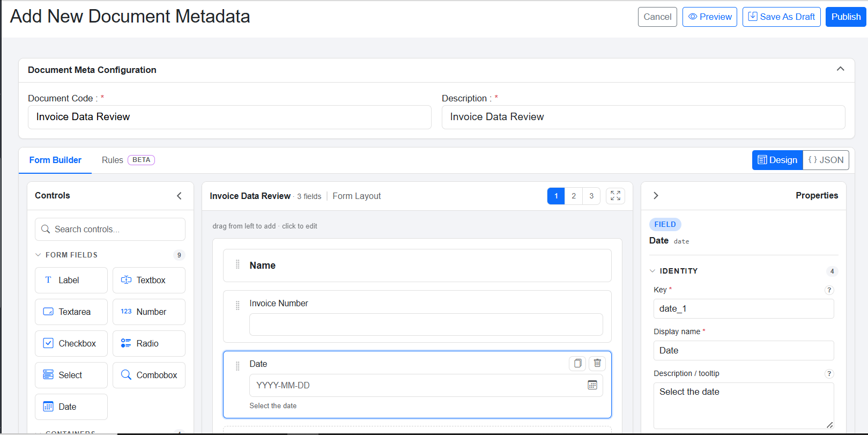Add a Textarea control to the form

(71, 312)
